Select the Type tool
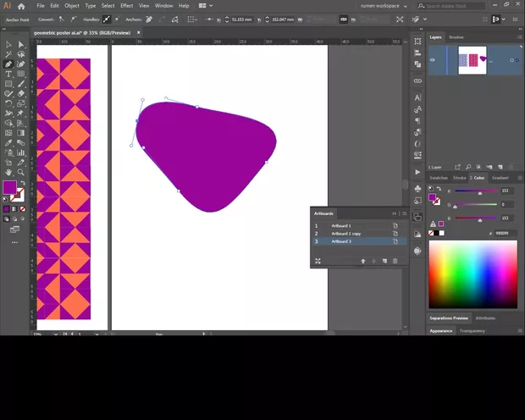The image size is (525, 420). click(x=8, y=75)
